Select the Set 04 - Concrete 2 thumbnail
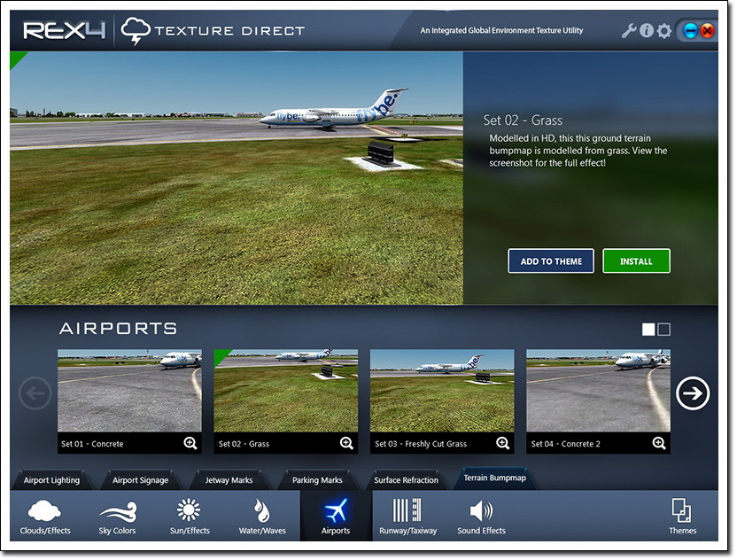Viewport: 737px width, 560px height. coord(598,390)
